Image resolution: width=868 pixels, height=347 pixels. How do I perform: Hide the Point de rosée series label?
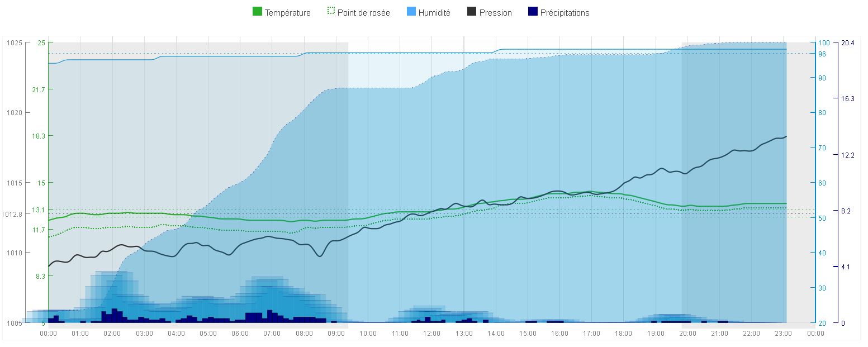363,13
